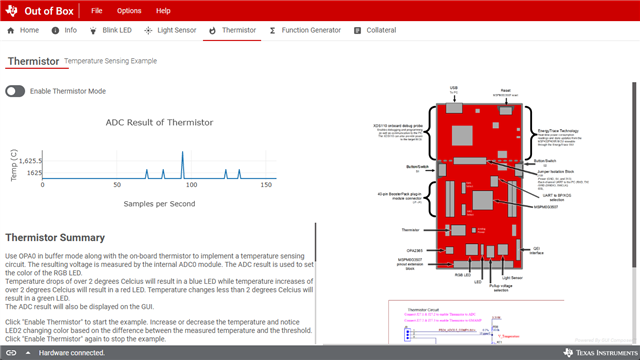Click the Function Generator sigma icon
This screenshot has width=640, height=360.
pyautogui.click(x=272, y=31)
